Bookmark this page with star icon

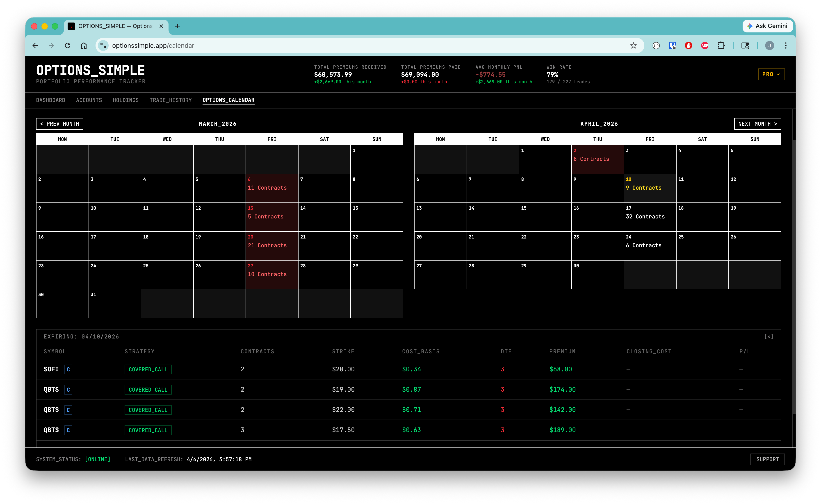[x=633, y=46]
